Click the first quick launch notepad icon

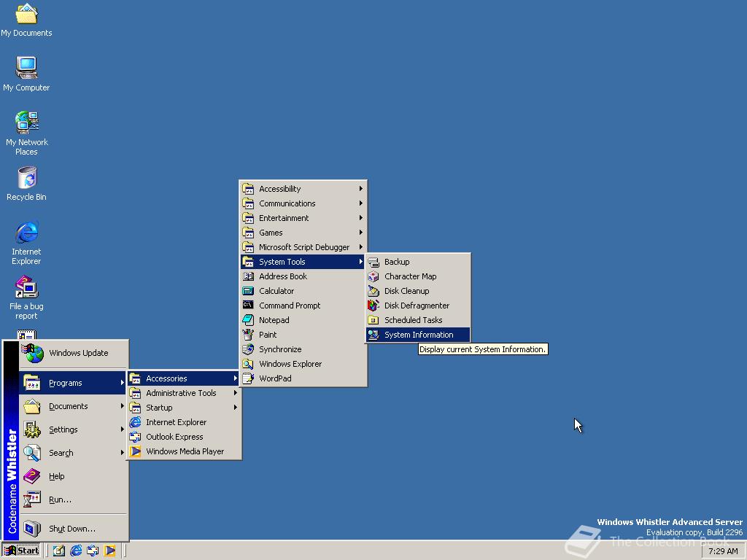pyautogui.click(x=58, y=551)
